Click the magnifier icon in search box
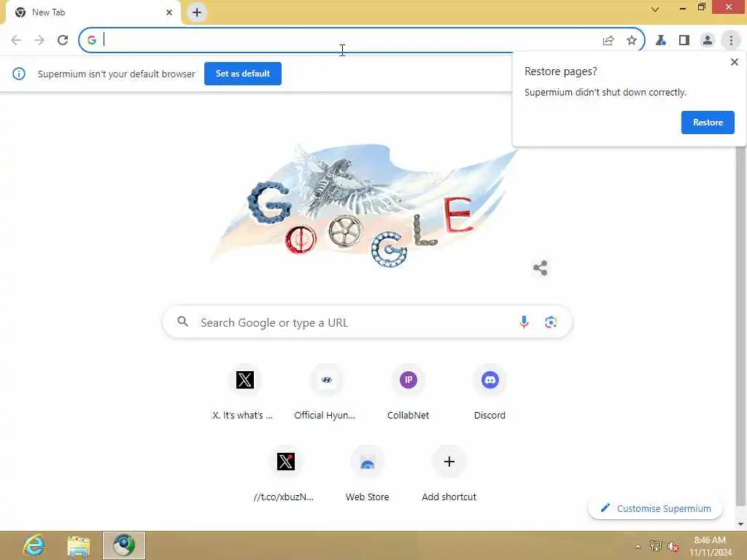 click(x=183, y=322)
